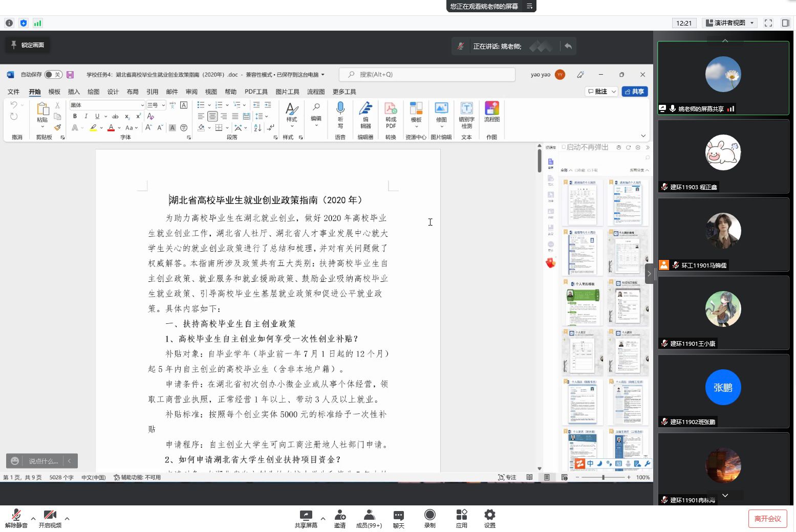796x532 pixels.
Task: Click the Convert to PDF ribbon icon
Action: 391,115
